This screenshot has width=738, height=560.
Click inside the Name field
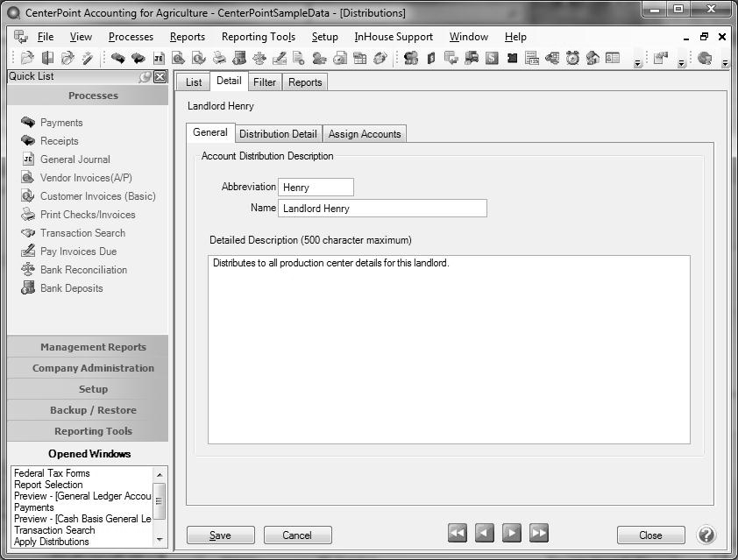(x=383, y=209)
